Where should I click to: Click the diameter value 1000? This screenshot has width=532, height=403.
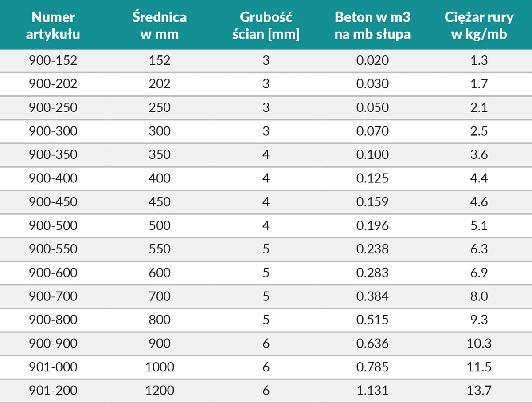click(x=160, y=367)
